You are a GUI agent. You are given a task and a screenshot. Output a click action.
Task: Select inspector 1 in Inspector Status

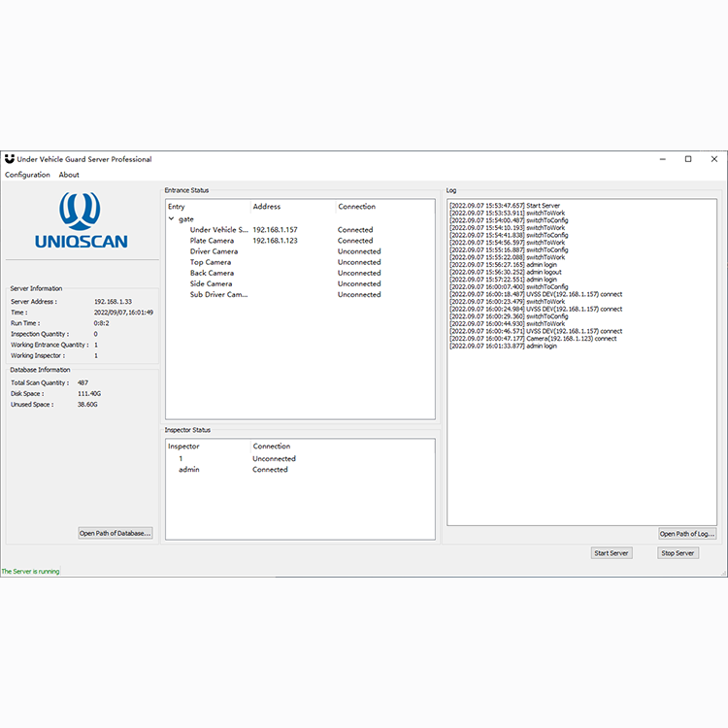181,458
